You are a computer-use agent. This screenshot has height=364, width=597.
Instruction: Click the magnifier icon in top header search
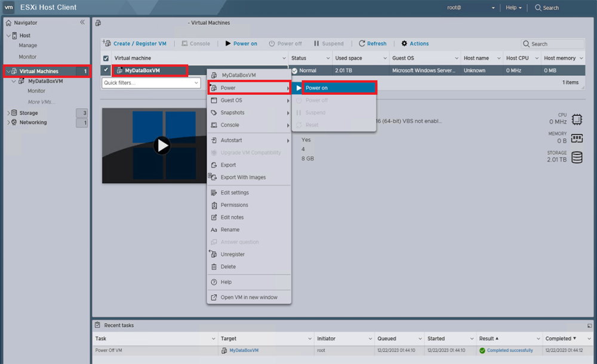(x=538, y=8)
